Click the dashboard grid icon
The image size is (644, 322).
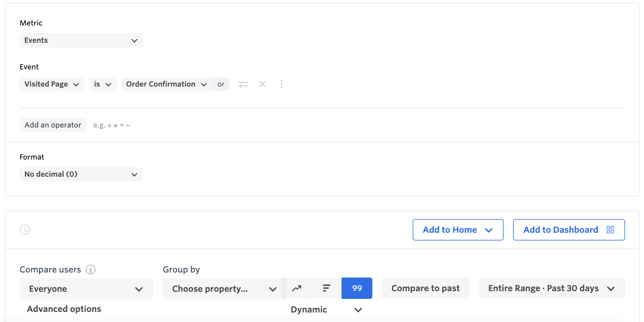click(610, 230)
